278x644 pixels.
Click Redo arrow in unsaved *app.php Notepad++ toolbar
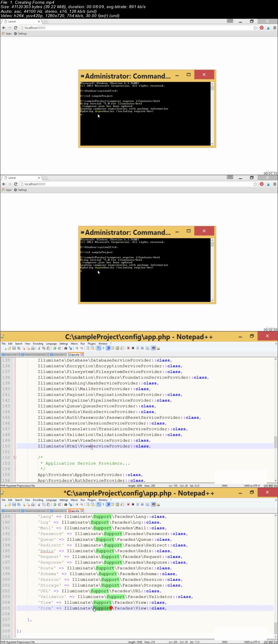(x=60, y=504)
